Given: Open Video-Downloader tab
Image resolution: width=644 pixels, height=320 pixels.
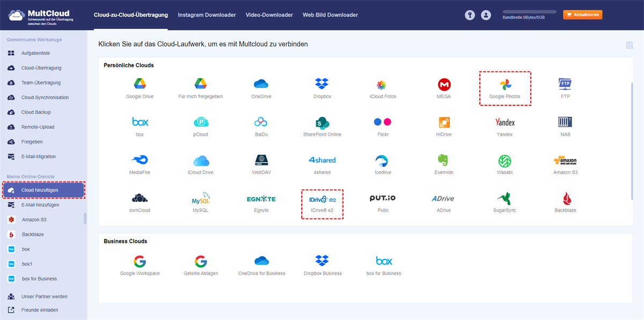Looking at the screenshot, I should click(x=269, y=15).
